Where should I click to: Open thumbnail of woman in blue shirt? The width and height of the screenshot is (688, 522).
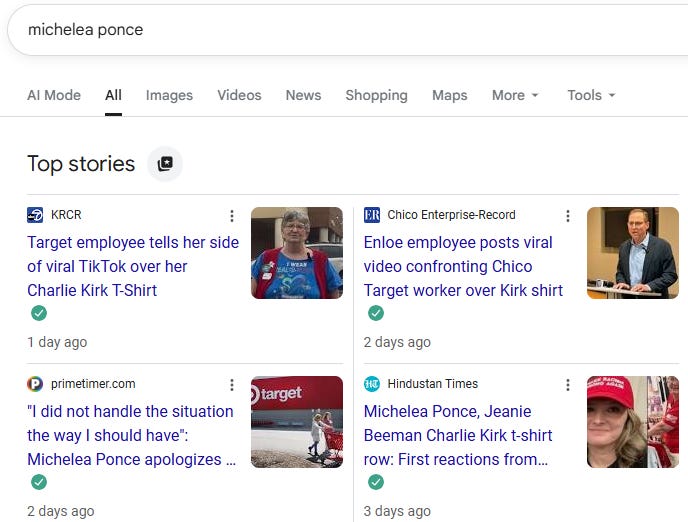(x=297, y=253)
